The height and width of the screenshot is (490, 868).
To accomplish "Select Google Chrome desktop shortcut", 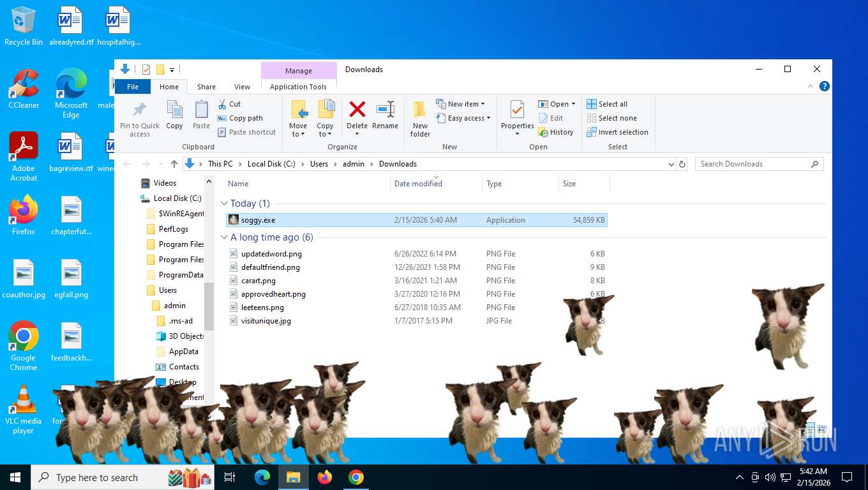I will [24, 346].
